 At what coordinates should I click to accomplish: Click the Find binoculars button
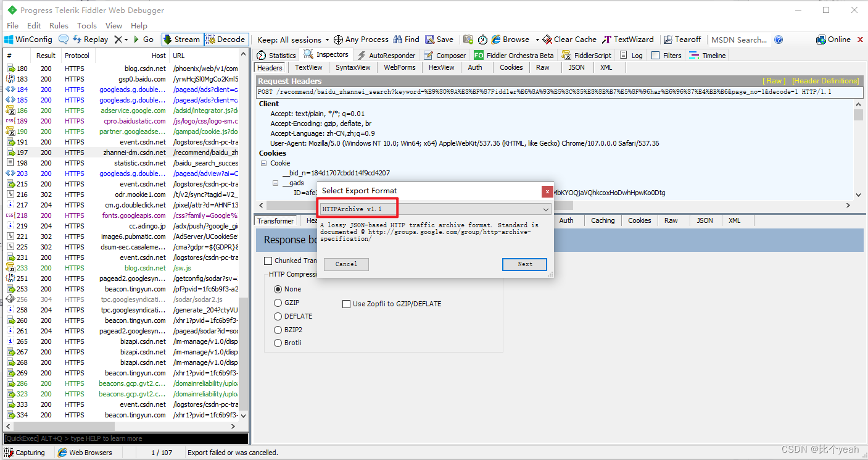point(406,39)
